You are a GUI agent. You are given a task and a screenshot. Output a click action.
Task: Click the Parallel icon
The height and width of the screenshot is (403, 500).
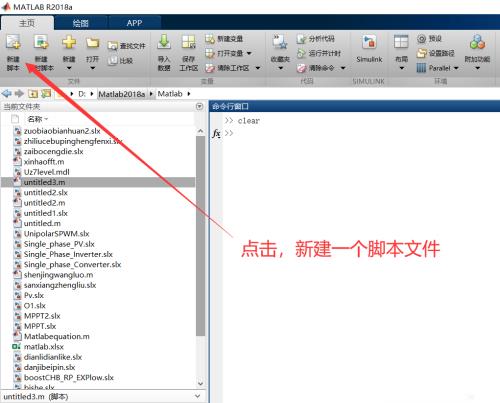point(421,68)
